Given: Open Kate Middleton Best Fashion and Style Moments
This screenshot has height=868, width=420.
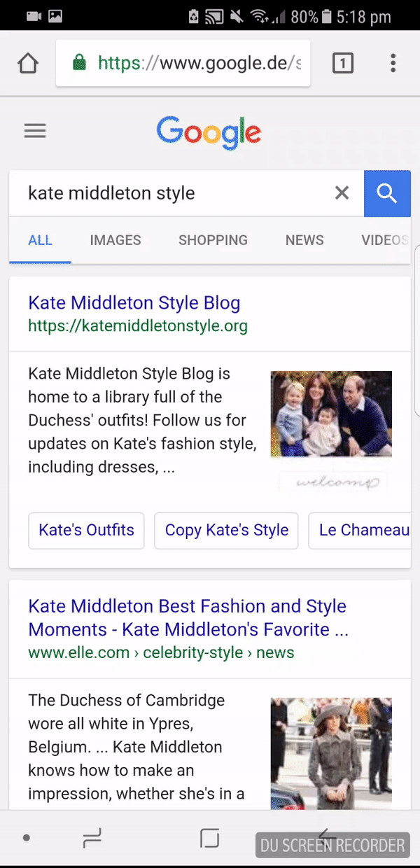Looking at the screenshot, I should pos(188,617).
